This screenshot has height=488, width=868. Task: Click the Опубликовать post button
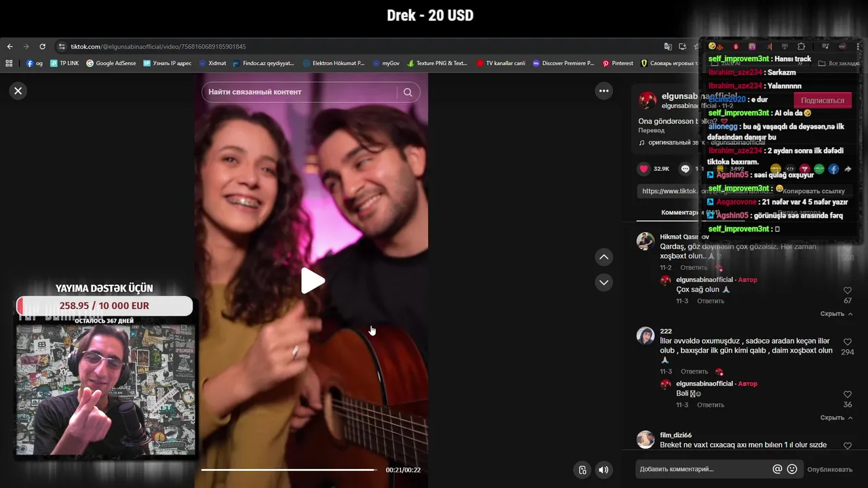829,469
